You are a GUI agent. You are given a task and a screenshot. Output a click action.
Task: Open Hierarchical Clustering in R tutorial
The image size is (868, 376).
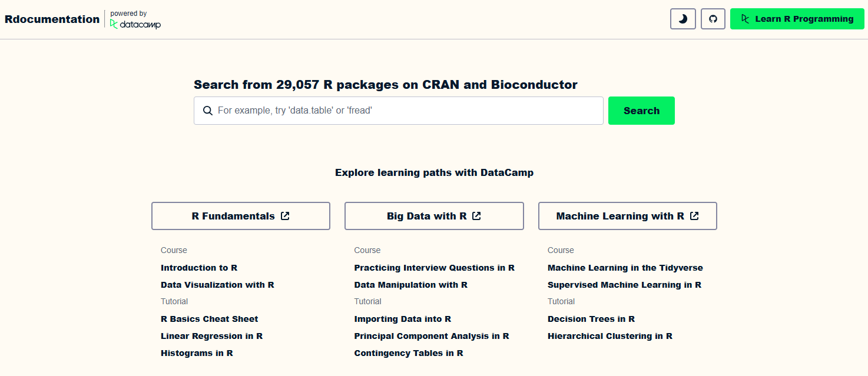[x=609, y=336]
